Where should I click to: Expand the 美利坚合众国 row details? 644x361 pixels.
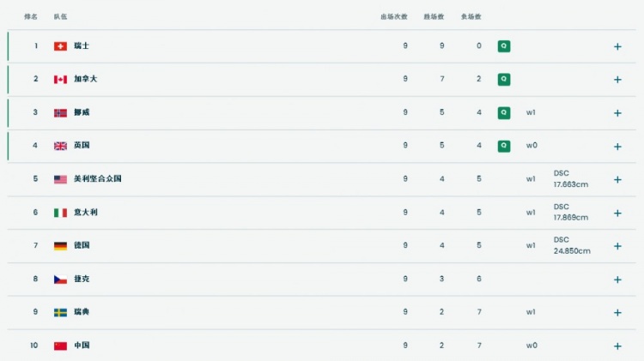point(617,179)
